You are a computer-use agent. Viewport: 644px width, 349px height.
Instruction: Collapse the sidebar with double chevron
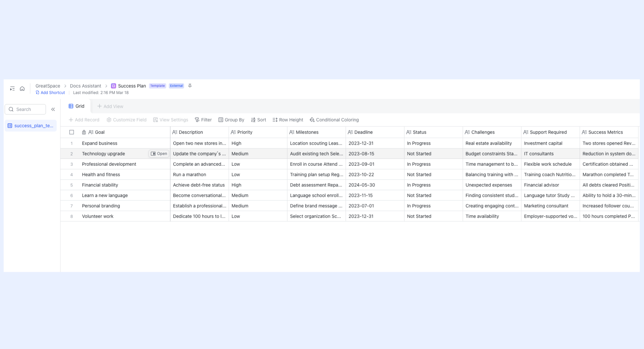(53, 109)
